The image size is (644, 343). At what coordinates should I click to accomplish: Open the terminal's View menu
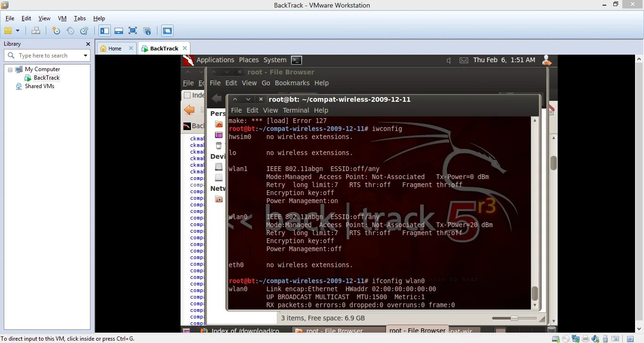271,110
